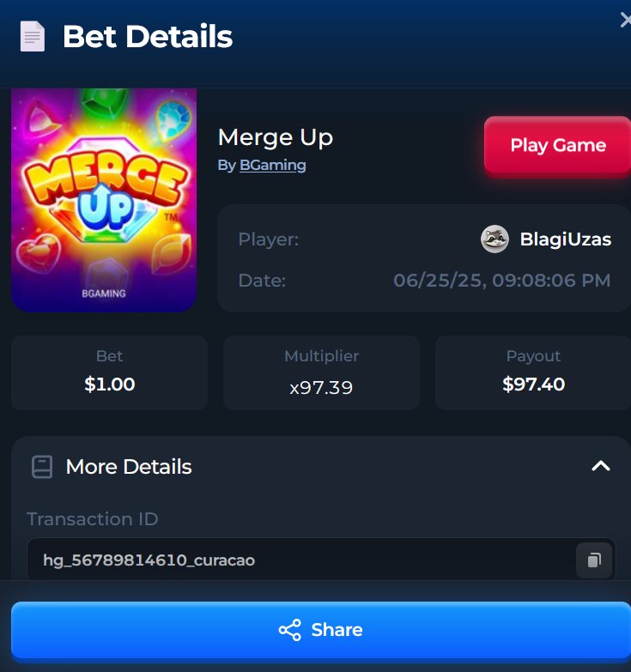This screenshot has width=631, height=672.
Task: Copy the transaction ID with copy icon
Action: pos(594,560)
